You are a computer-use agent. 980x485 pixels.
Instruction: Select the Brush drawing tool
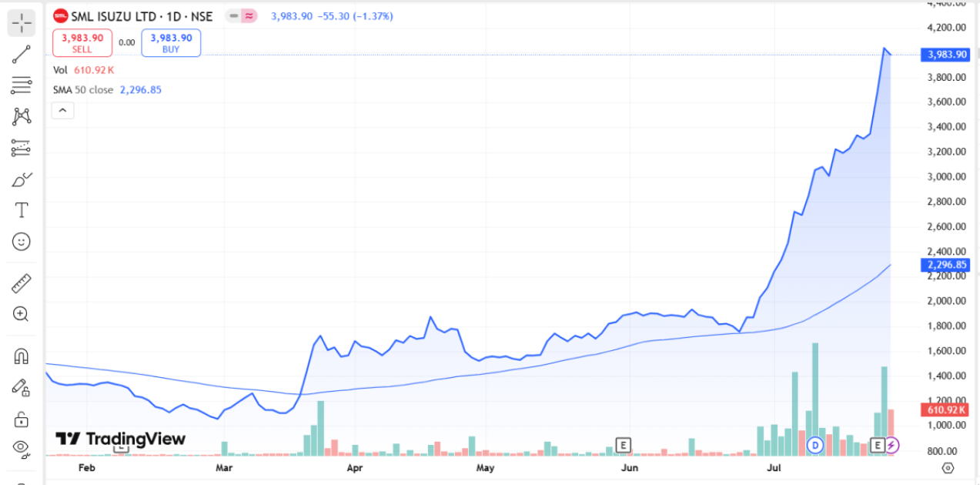pyautogui.click(x=22, y=179)
